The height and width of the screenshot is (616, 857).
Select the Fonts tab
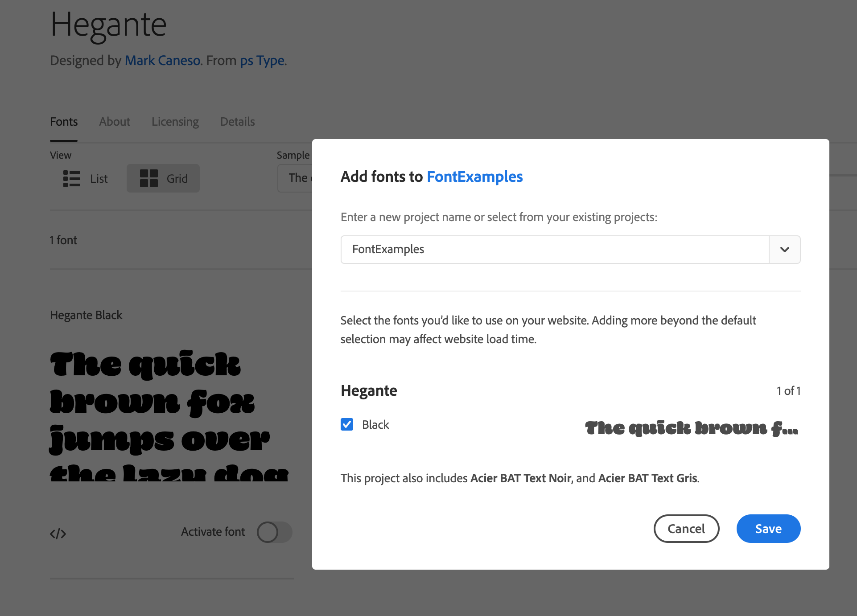point(64,121)
